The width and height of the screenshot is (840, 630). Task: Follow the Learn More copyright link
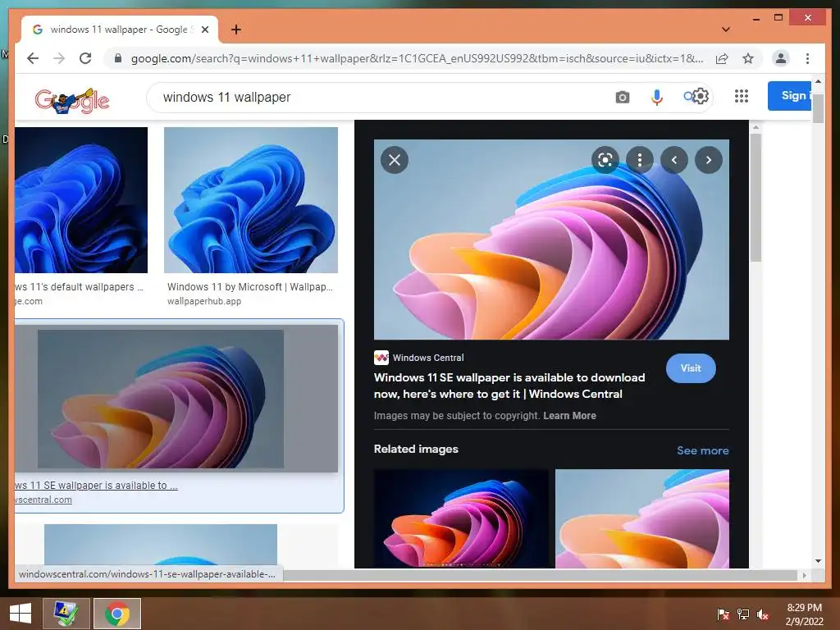coord(569,416)
